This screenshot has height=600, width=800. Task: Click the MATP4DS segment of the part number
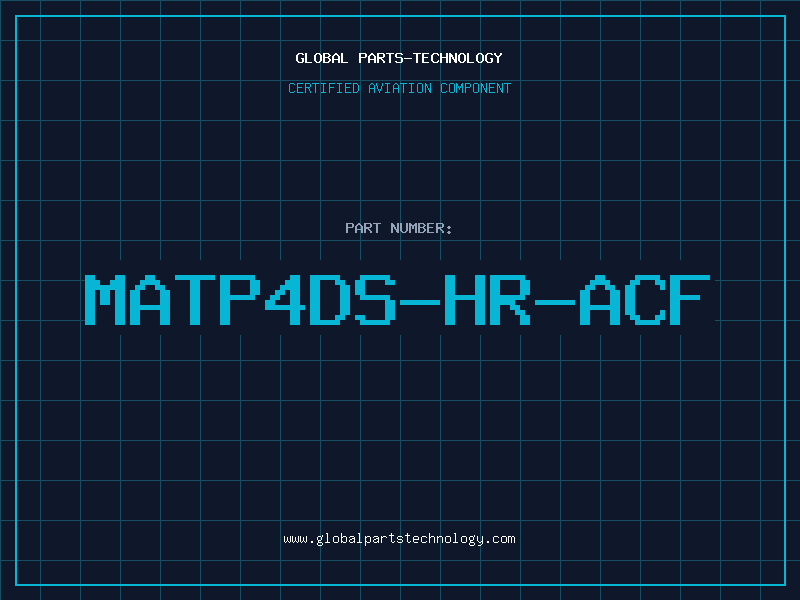[241, 300]
